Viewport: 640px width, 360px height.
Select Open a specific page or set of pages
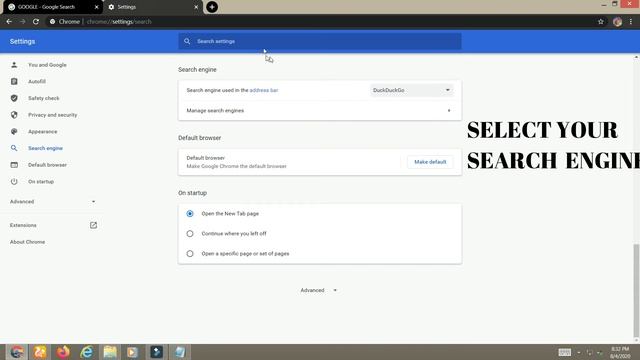click(190, 253)
